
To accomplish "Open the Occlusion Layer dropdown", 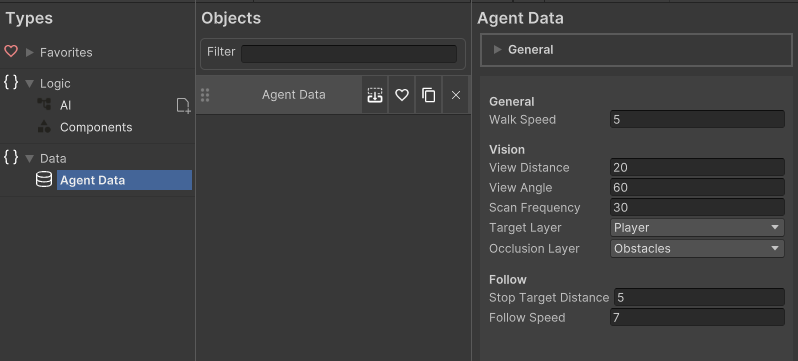I will (x=697, y=248).
